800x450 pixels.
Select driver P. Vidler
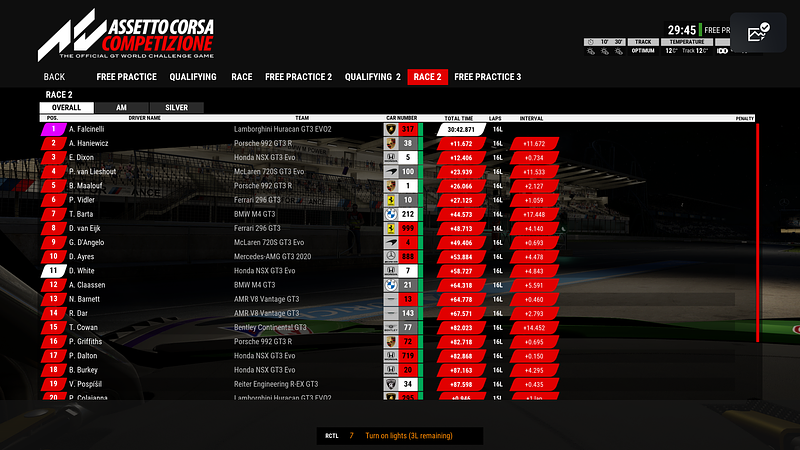(82, 200)
